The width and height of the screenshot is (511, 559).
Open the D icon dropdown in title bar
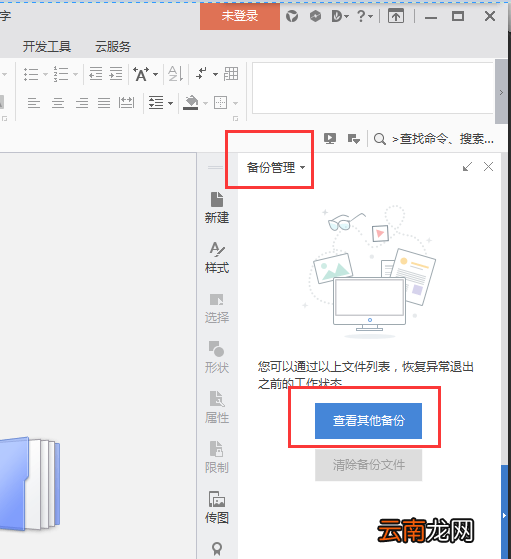tap(340, 16)
